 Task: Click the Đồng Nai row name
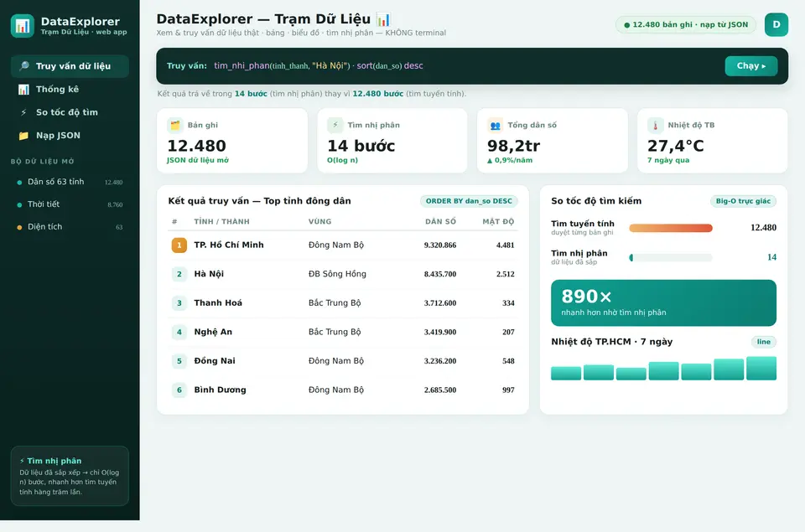tap(215, 361)
